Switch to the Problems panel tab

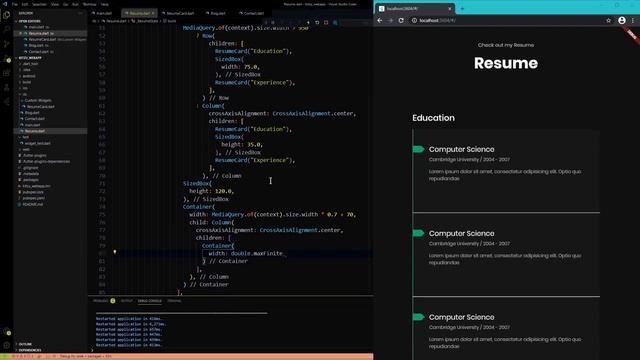104,301
